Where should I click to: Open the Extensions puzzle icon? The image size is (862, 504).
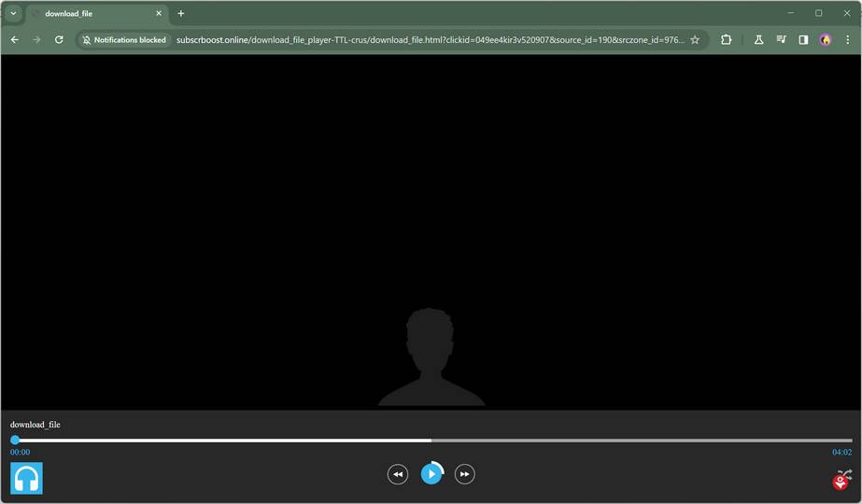[x=727, y=39]
